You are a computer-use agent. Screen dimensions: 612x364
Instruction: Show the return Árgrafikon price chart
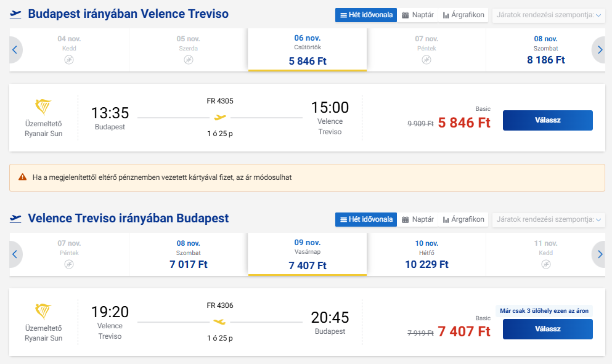pos(463,219)
